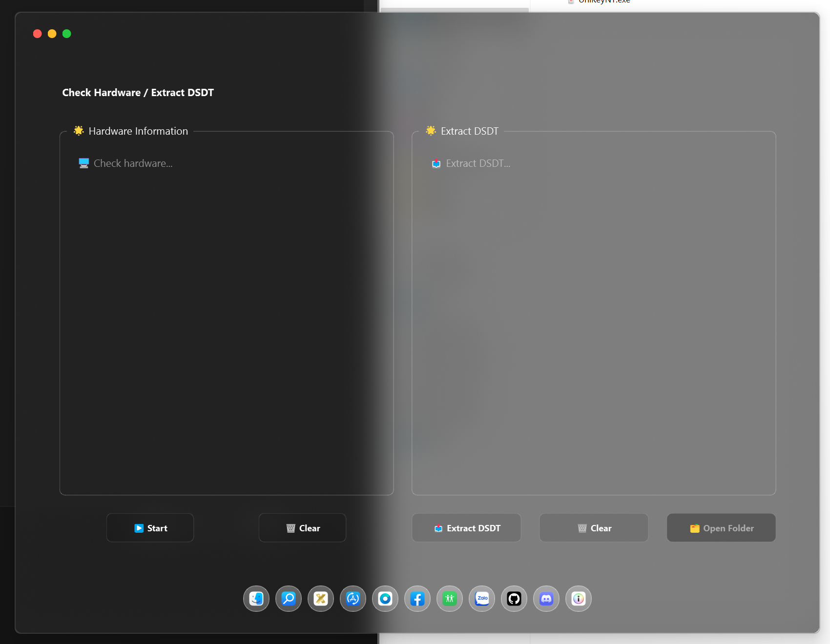Viewport: 830px width, 644px height.
Task: Open Facebook from the dock
Action: click(x=417, y=599)
